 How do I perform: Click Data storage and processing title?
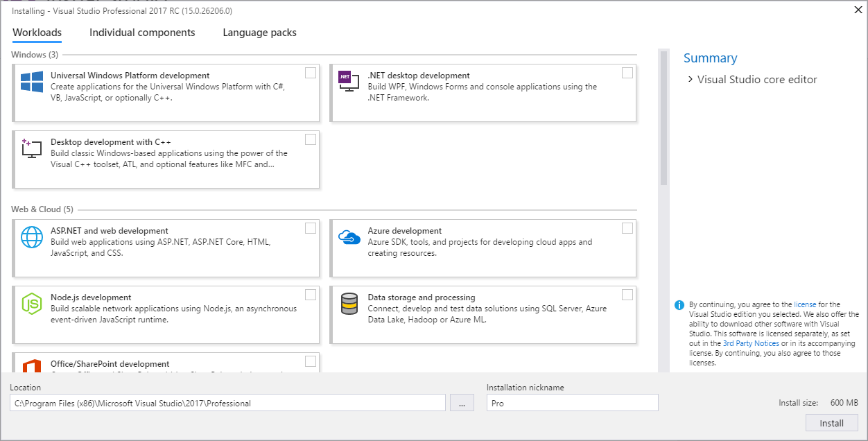pos(422,297)
